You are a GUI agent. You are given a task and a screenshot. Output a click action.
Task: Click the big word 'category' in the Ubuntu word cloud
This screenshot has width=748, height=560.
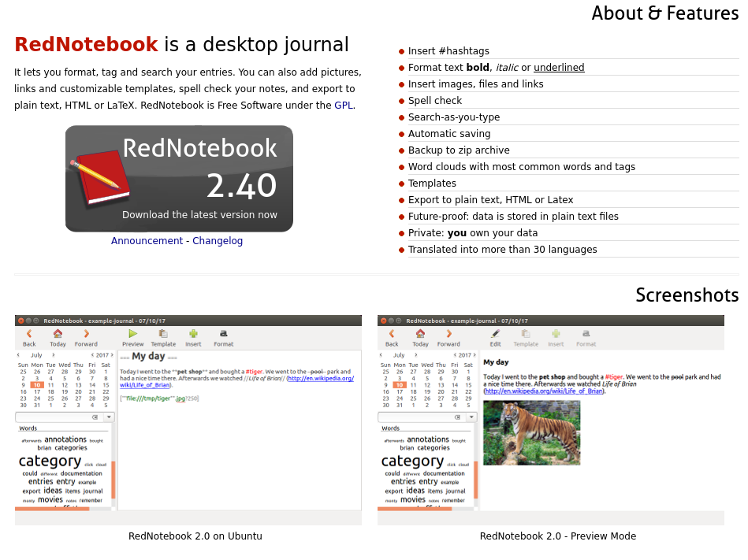[x=50, y=462]
